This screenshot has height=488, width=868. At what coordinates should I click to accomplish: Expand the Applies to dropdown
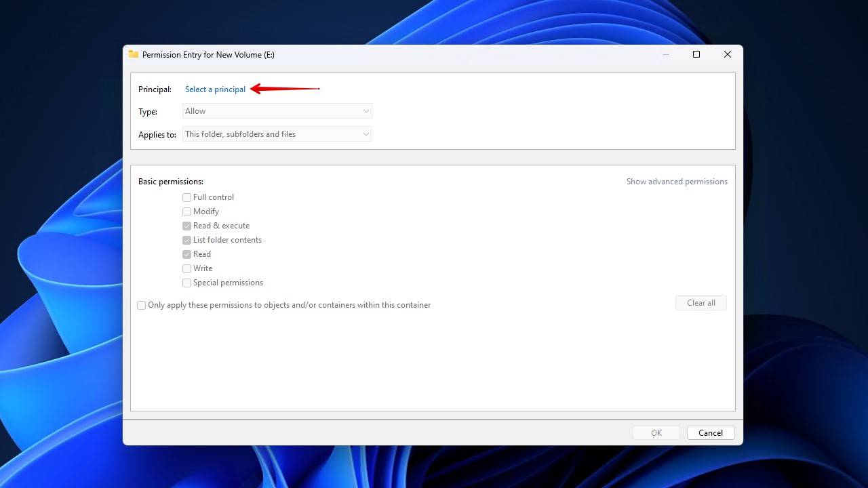[x=277, y=134]
